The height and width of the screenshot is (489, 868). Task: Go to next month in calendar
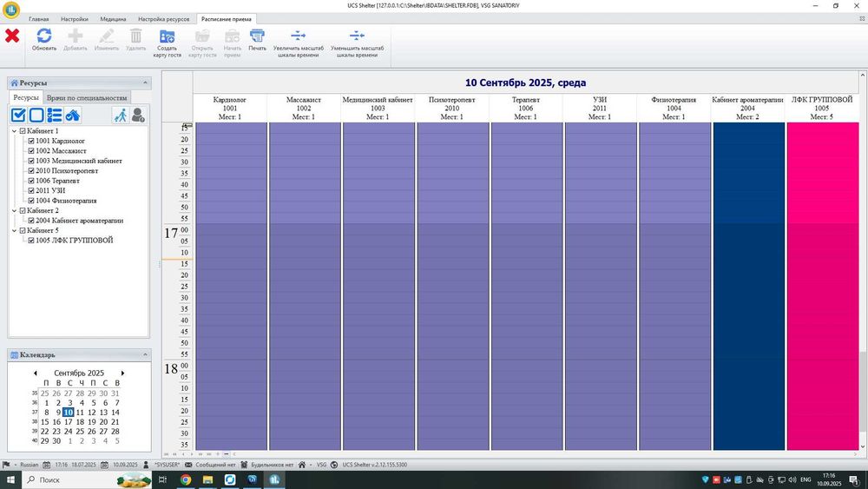122,373
